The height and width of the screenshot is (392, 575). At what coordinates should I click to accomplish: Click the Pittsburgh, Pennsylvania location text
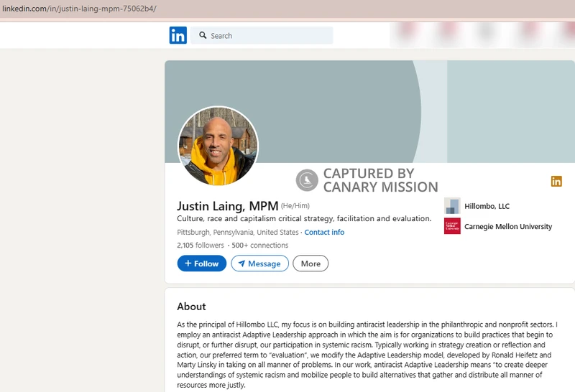[x=238, y=233]
